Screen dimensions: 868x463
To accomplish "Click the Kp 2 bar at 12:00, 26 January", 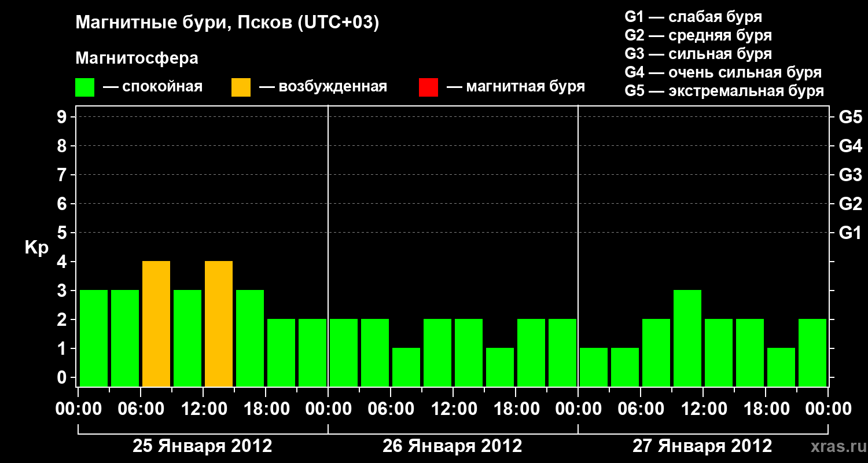I will tap(469, 352).
